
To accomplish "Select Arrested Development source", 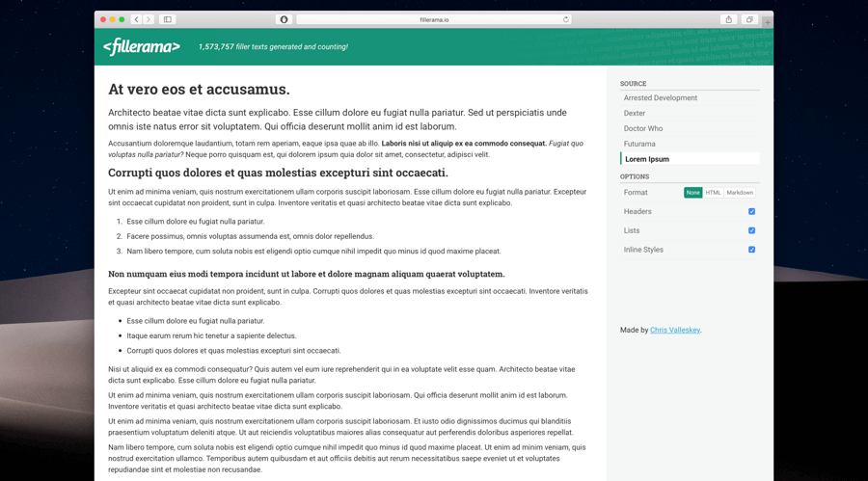I will tap(690, 98).
